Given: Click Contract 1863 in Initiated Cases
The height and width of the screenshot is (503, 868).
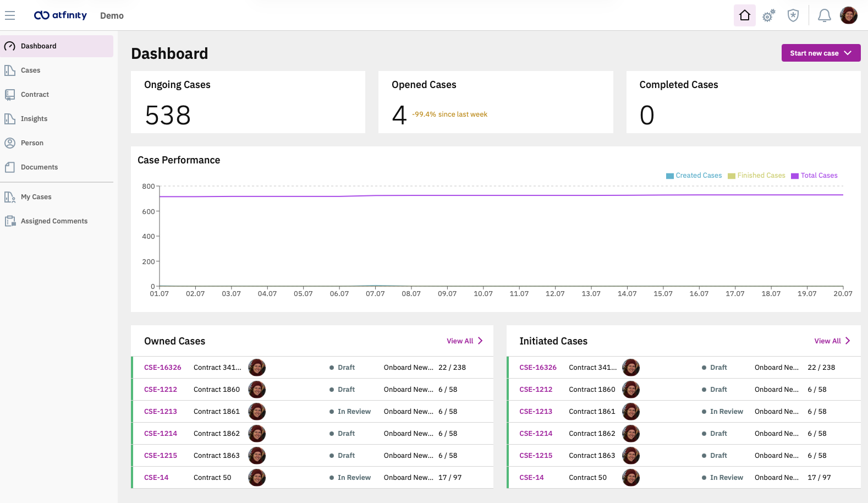Looking at the screenshot, I should pos(592,456).
